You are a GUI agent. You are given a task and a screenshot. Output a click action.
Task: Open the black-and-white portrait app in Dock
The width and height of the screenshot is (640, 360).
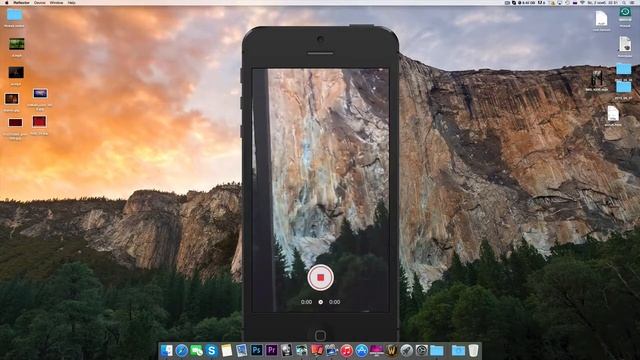tap(286, 350)
